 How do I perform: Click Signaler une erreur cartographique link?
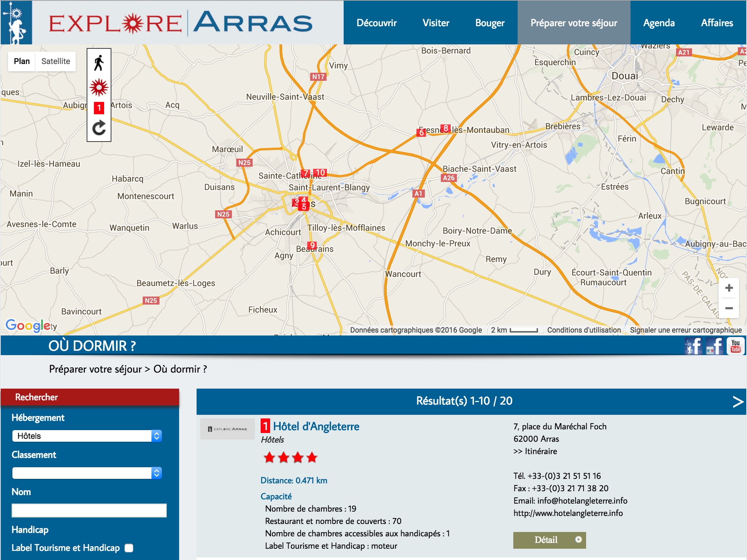pos(686,330)
